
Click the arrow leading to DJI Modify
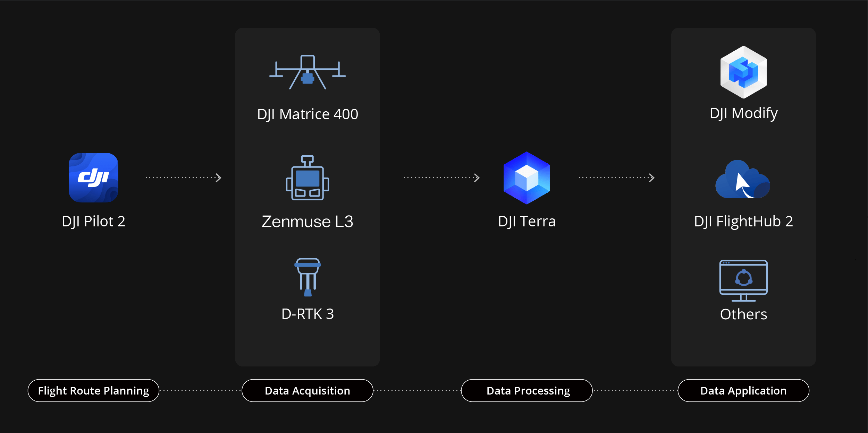[x=616, y=178]
